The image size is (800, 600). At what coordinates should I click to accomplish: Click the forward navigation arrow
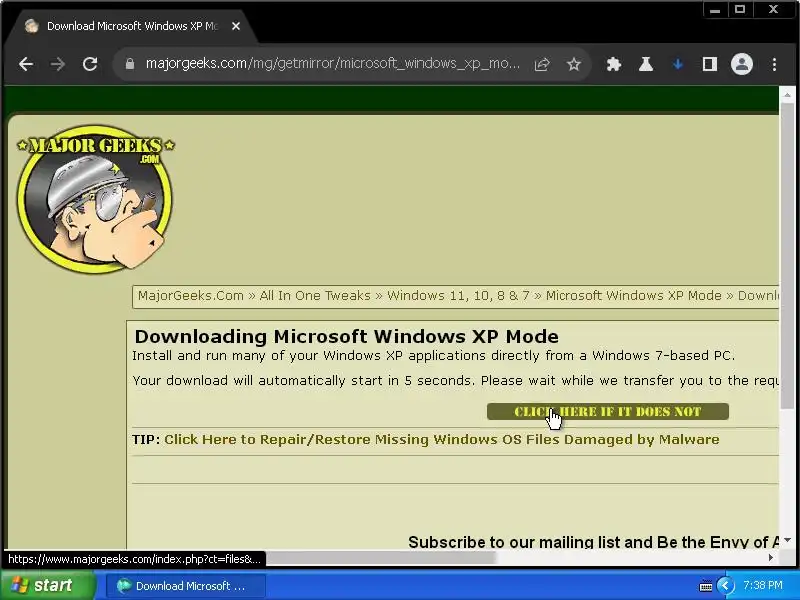(x=58, y=64)
